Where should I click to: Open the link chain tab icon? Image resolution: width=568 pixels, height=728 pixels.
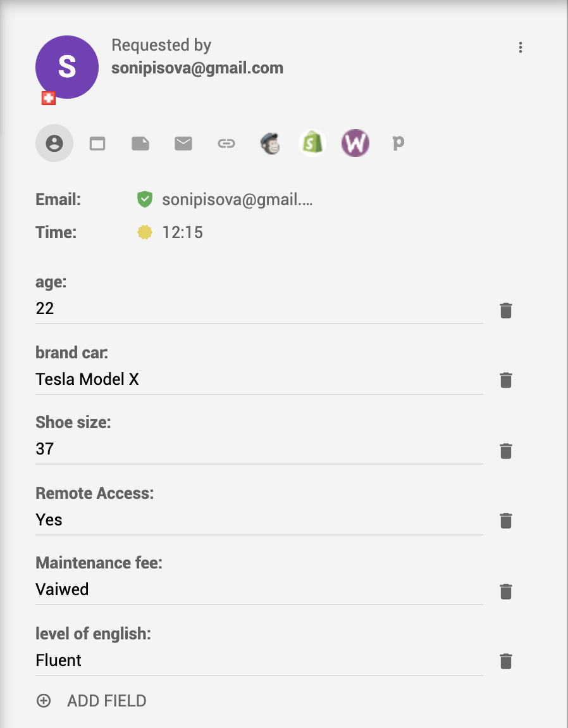pos(226,144)
